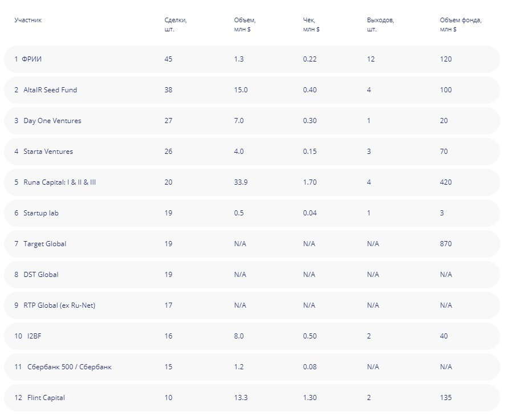Click Runa Capital's 33.9 volume value
This screenshot has height=420, width=515.
point(241,182)
